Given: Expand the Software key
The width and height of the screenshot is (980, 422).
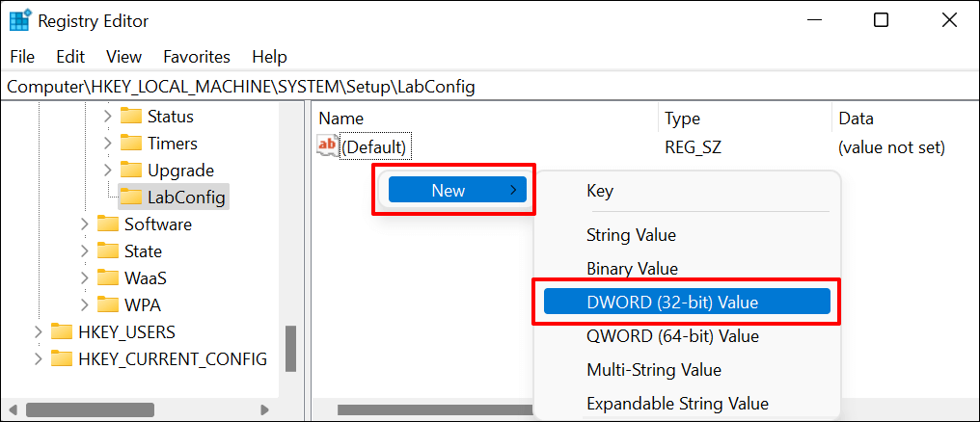Looking at the screenshot, I should [86, 224].
